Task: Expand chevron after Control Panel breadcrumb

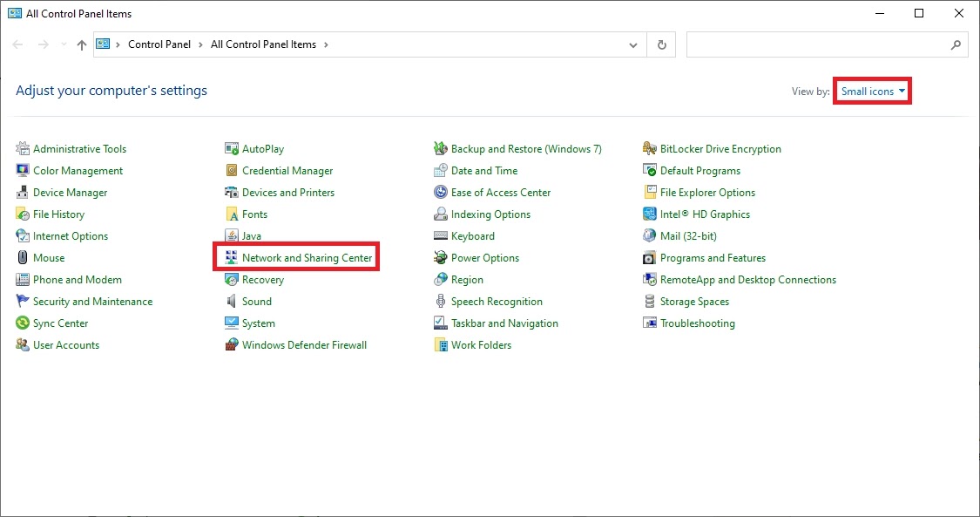Action: pos(200,45)
